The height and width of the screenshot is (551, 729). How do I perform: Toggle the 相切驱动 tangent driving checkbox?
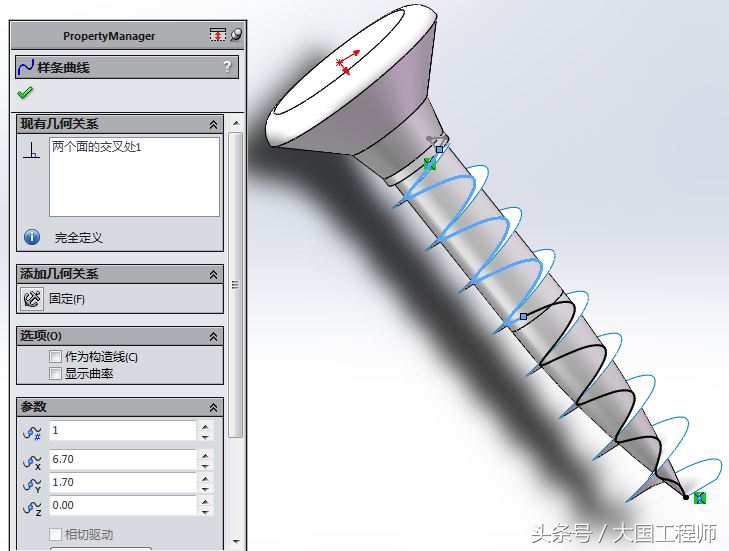point(55,534)
